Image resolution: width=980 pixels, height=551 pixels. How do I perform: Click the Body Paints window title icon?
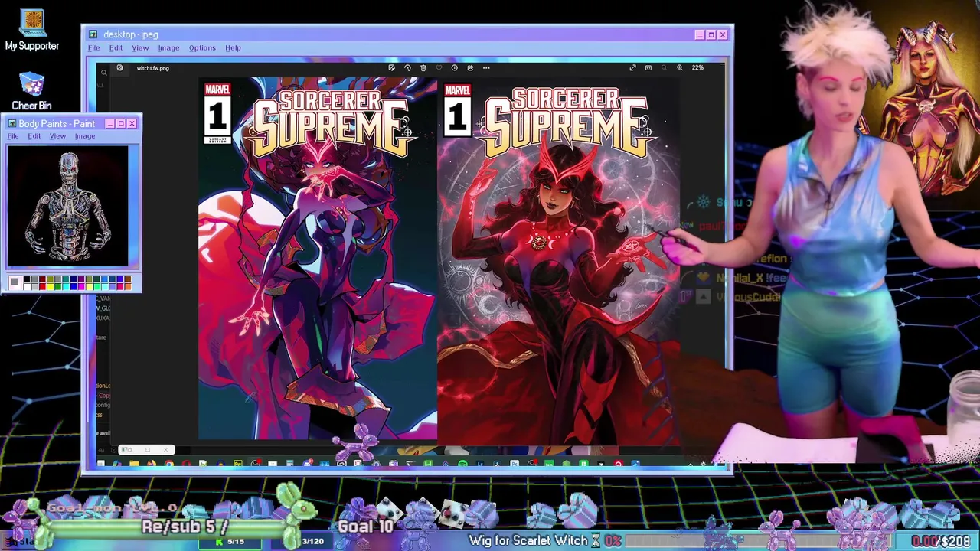point(11,123)
